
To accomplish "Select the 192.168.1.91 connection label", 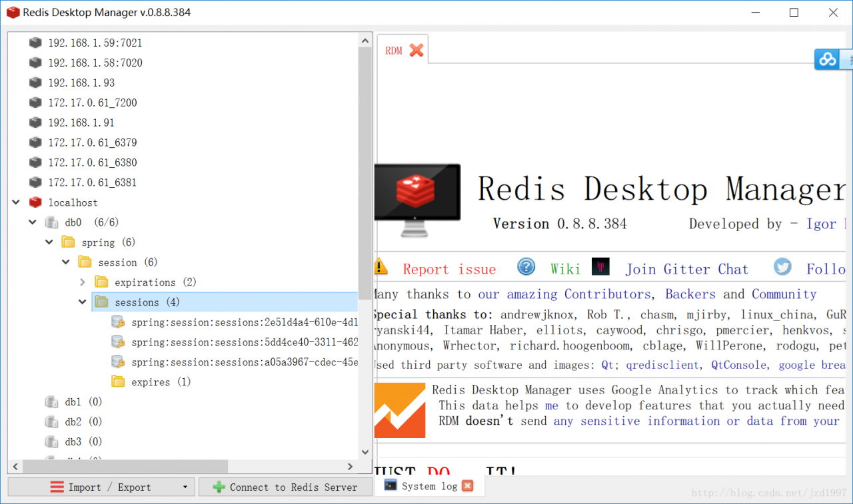I will [81, 123].
